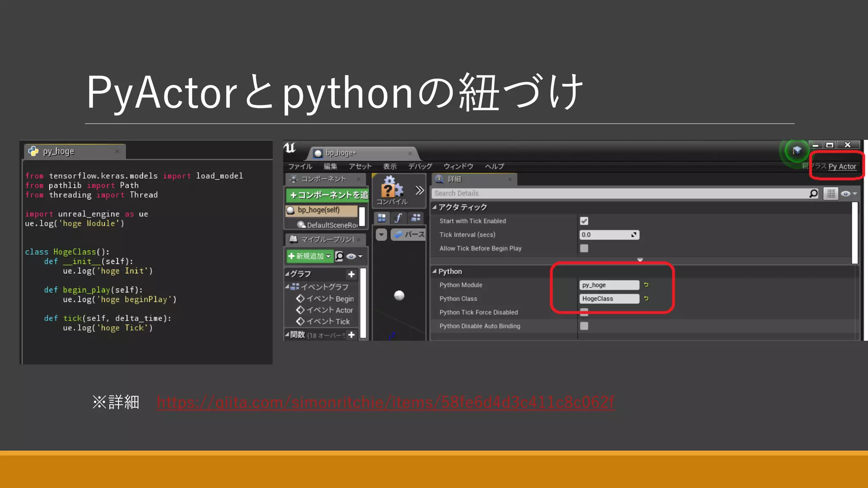Collapse the Functions (関数) section
Viewport: 868px width, 488px height.
[287, 335]
